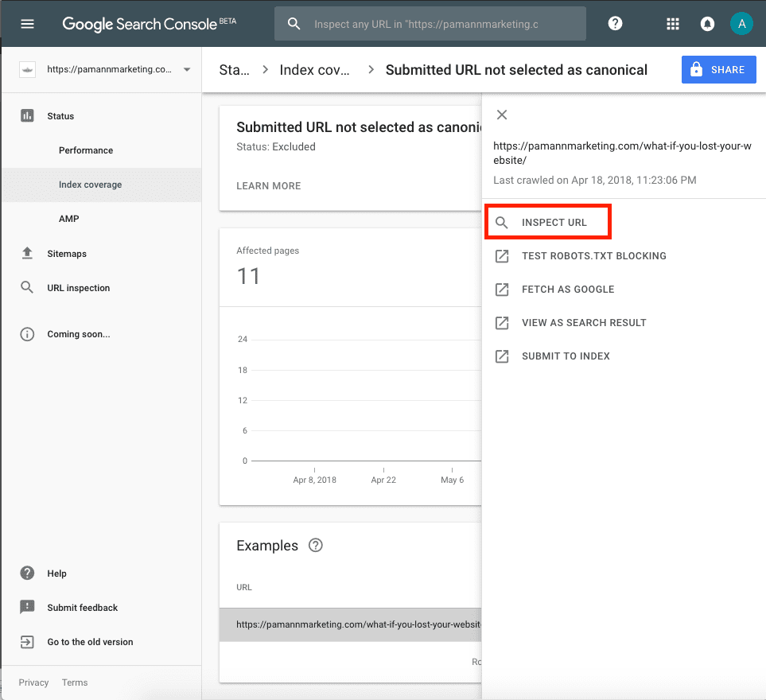Open URL inspection in the sidebar
The image size is (766, 700).
(78, 288)
